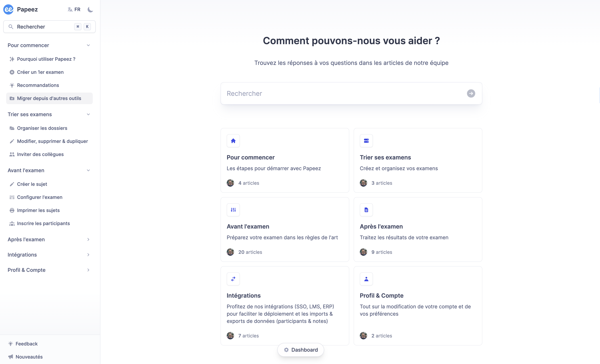This screenshot has height=364, width=600.
Task: Click the sliders icon on Avant l'examen card
Action: point(233,210)
